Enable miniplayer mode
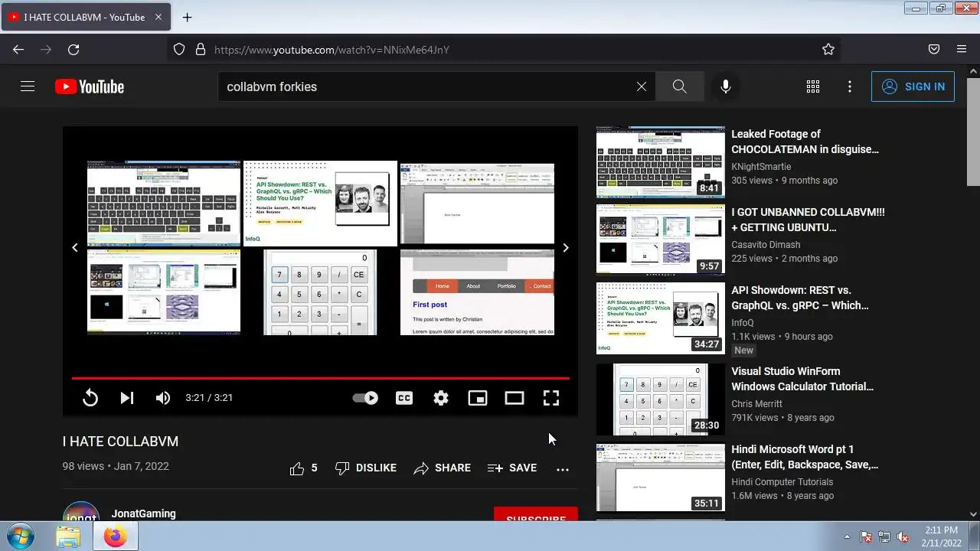The width and height of the screenshot is (980, 551). click(478, 398)
